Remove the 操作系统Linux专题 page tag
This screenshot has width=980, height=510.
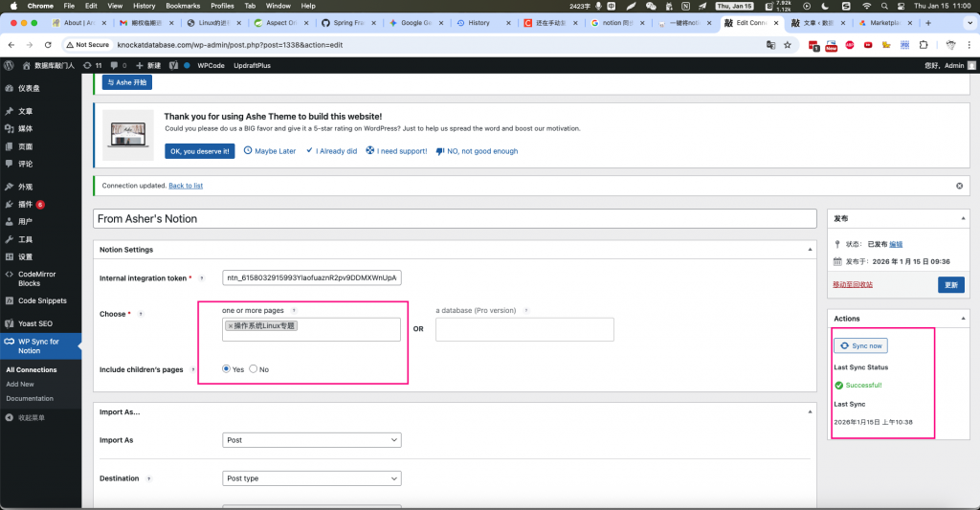[x=231, y=326]
